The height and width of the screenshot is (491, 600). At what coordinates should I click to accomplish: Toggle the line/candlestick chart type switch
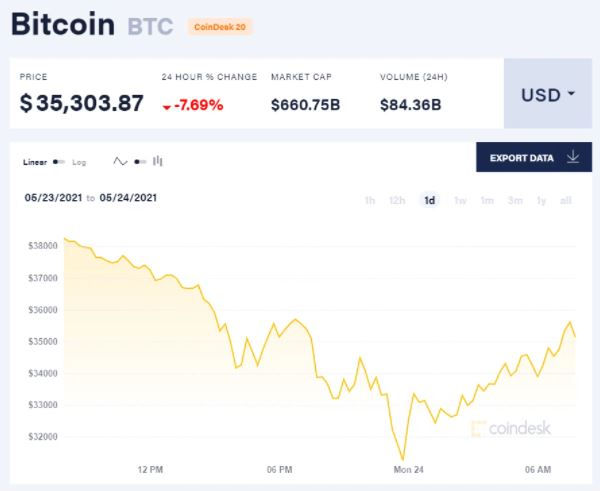140,162
